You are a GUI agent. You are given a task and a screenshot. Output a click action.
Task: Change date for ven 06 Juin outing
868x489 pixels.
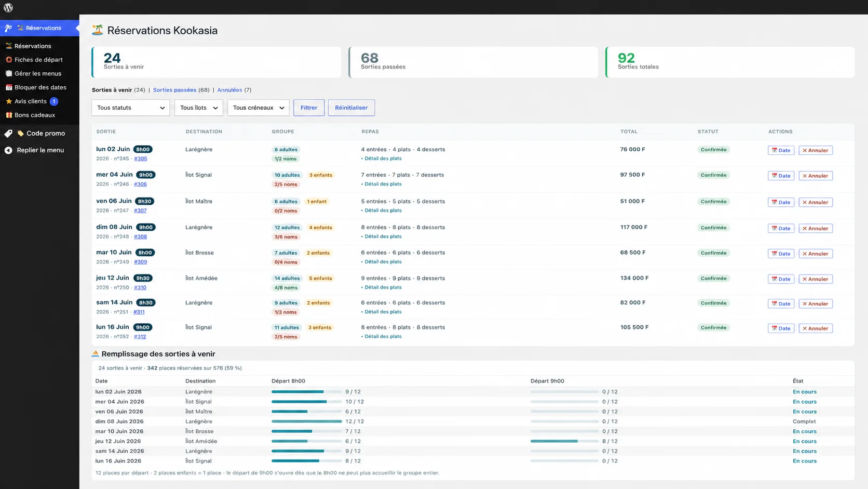781,202
